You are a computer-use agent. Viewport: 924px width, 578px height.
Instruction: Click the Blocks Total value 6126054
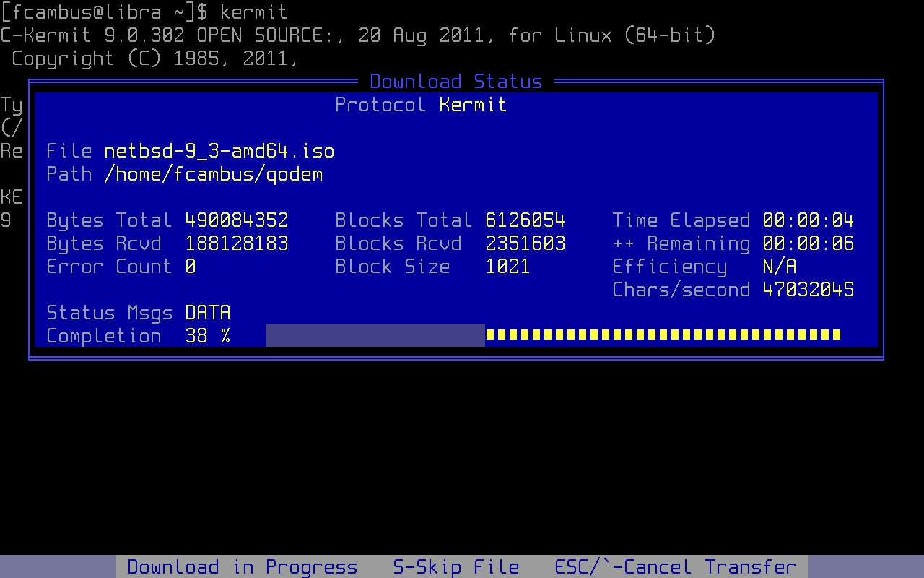coord(526,220)
